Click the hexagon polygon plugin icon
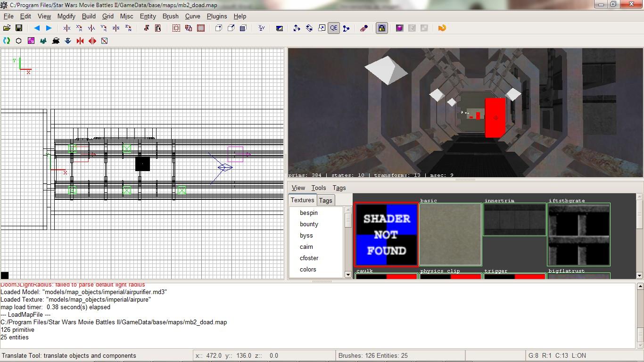 click(19, 41)
